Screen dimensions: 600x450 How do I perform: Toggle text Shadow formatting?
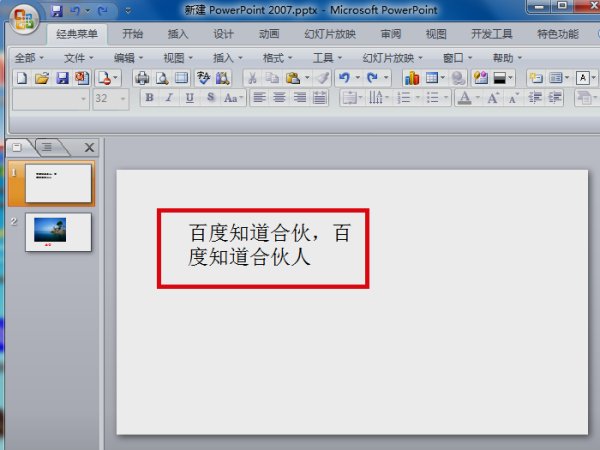point(210,98)
